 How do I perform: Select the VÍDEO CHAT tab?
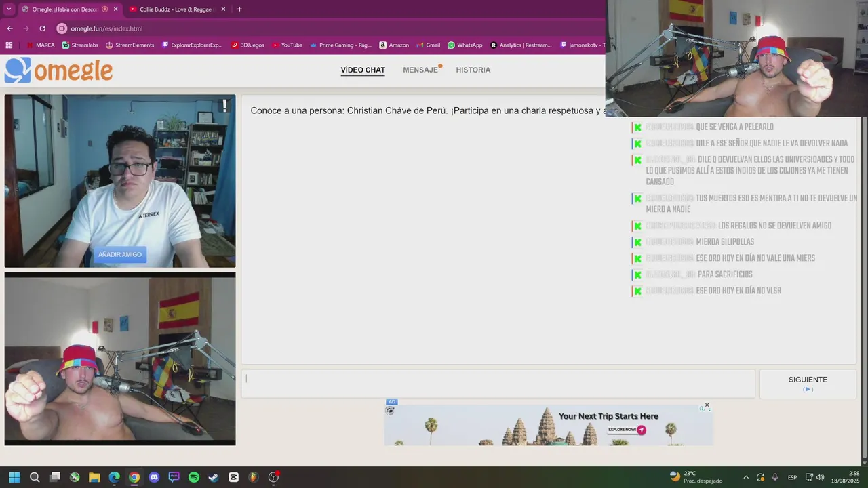[363, 70]
